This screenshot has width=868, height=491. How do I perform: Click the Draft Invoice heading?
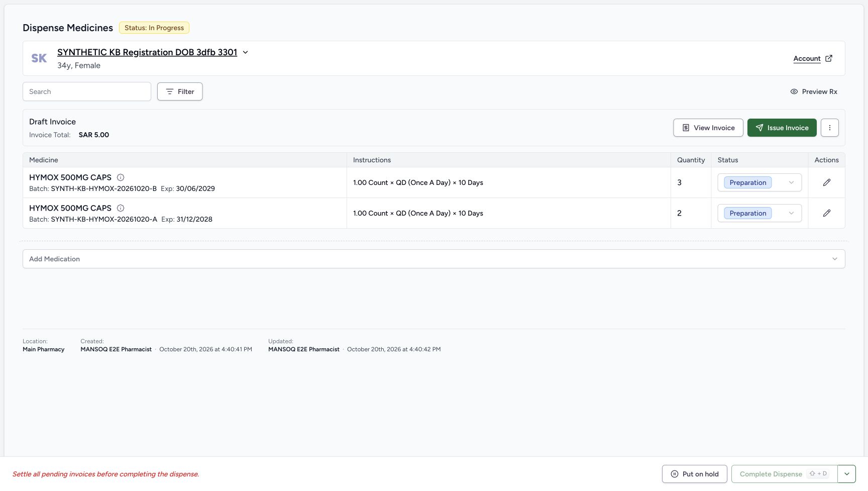(x=52, y=122)
